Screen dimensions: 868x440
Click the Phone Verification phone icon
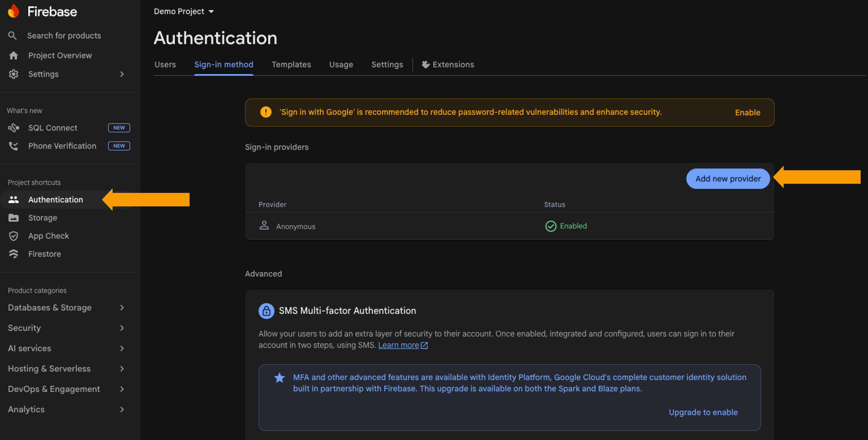(x=14, y=146)
